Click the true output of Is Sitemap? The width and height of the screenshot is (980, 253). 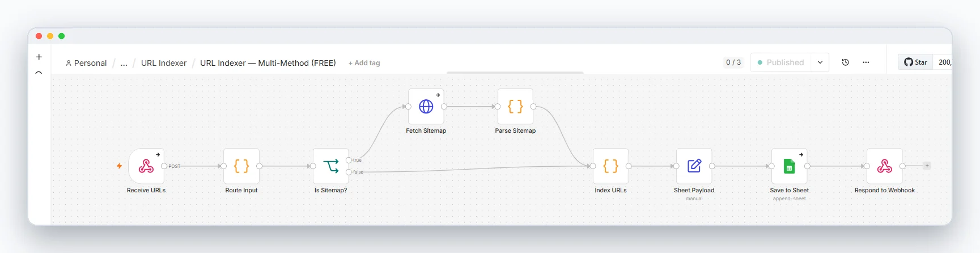tap(349, 160)
